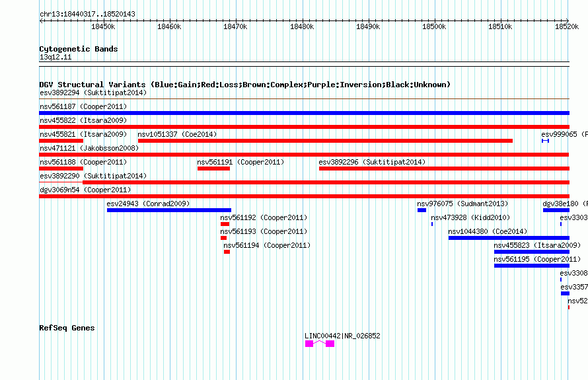
Task: Open the nsv561193 (Cooper2011) variant label
Action: 264,231
